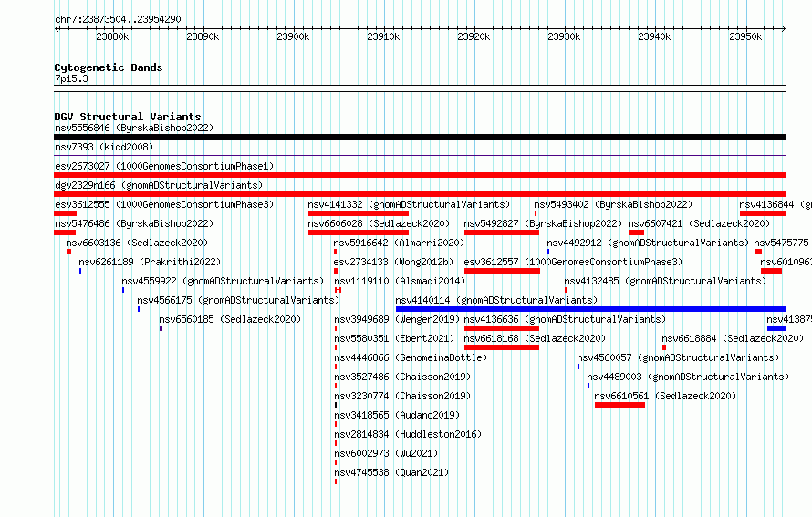812x517 pixels.
Task: Click esv3612555 (1000GenomesConsortiumPhase3) label
Action: pyautogui.click(x=164, y=204)
